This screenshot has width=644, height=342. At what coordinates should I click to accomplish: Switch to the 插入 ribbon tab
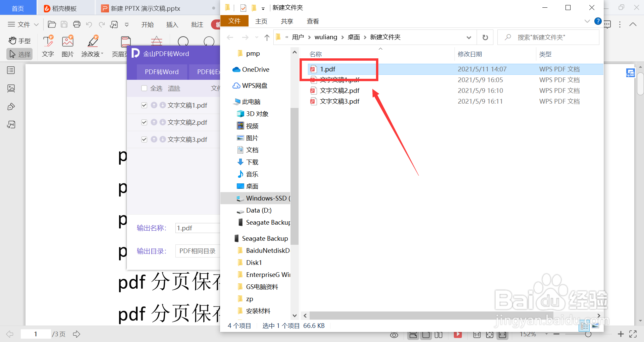click(172, 24)
